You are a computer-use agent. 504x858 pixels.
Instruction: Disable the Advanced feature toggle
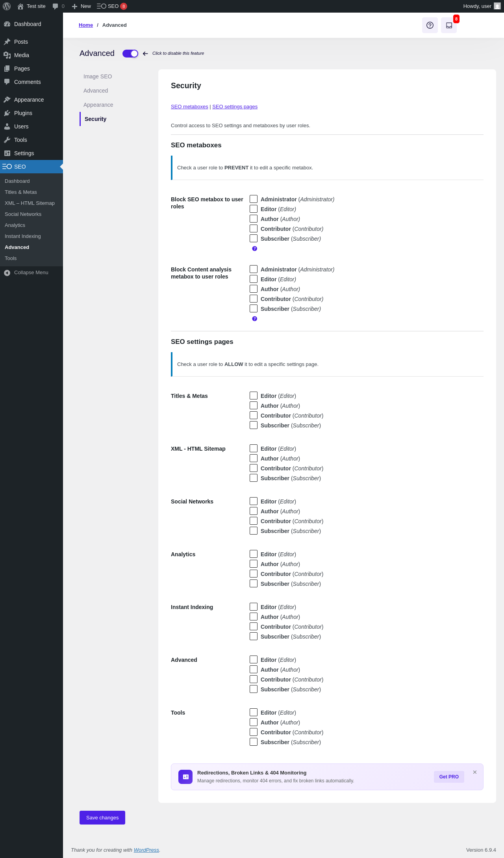click(130, 54)
